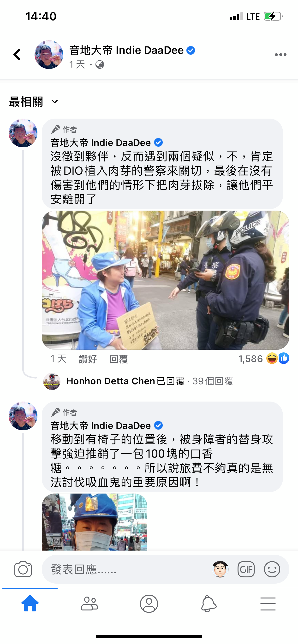Open the police encounter photo
This screenshot has width=298, height=644.
[165, 280]
